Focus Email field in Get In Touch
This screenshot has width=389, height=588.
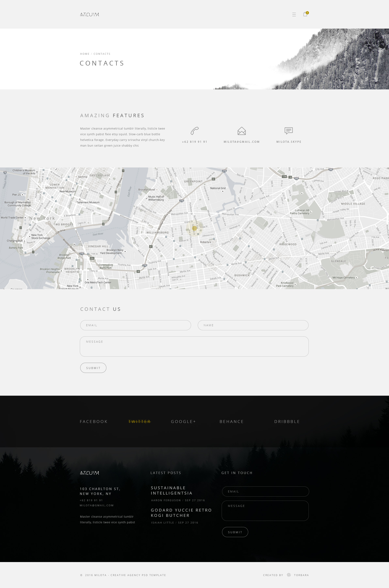pyautogui.click(x=265, y=491)
